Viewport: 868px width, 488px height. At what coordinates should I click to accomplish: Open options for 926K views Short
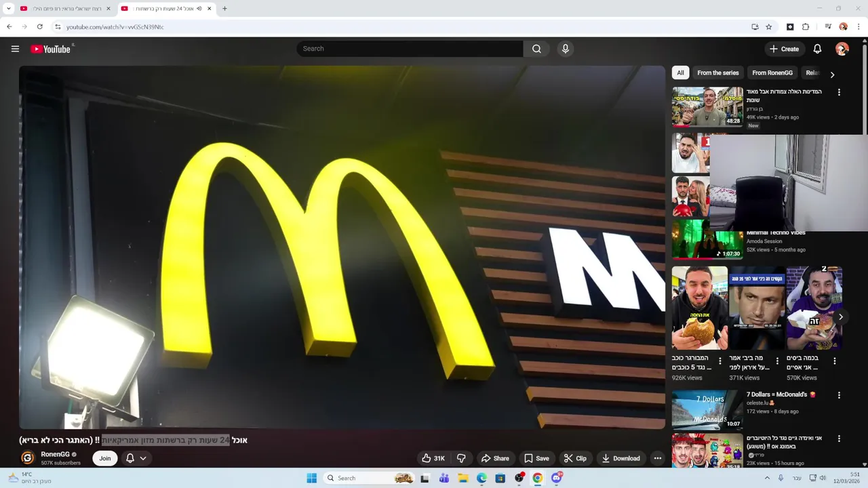pyautogui.click(x=720, y=361)
